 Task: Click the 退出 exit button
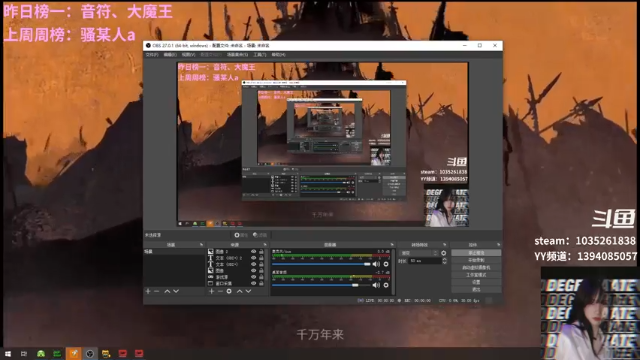[x=476, y=290]
